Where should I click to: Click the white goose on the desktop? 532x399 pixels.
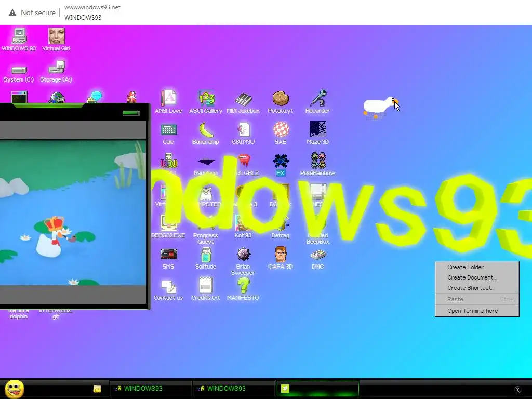pyautogui.click(x=380, y=107)
